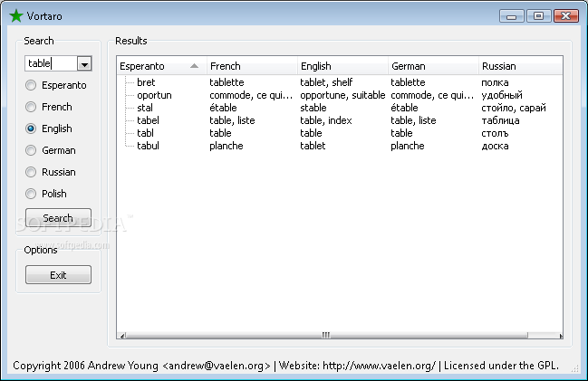Select the 'bret' result row
This screenshot has height=381, width=588.
(340, 82)
